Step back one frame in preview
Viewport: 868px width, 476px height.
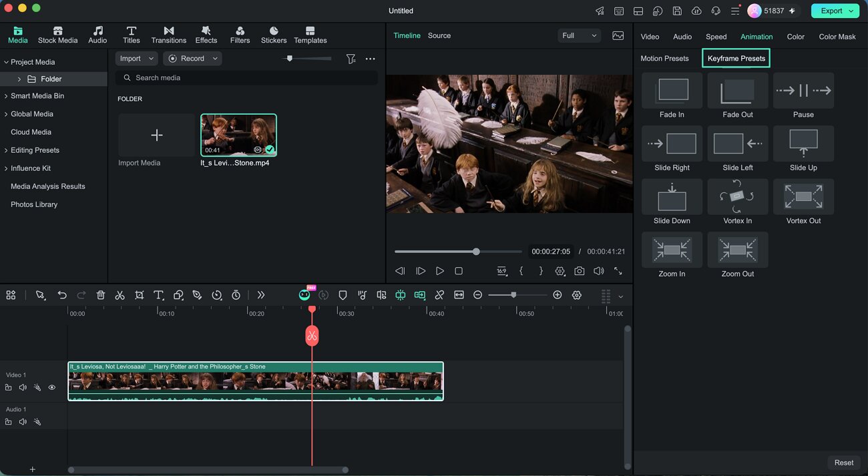point(400,271)
